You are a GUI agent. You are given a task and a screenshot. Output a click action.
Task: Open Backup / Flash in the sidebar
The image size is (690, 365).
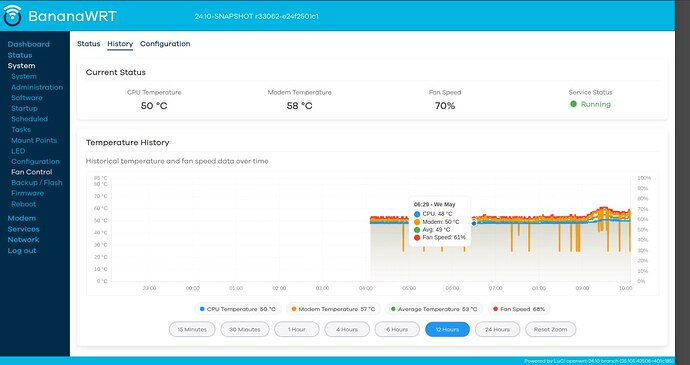[x=37, y=183]
